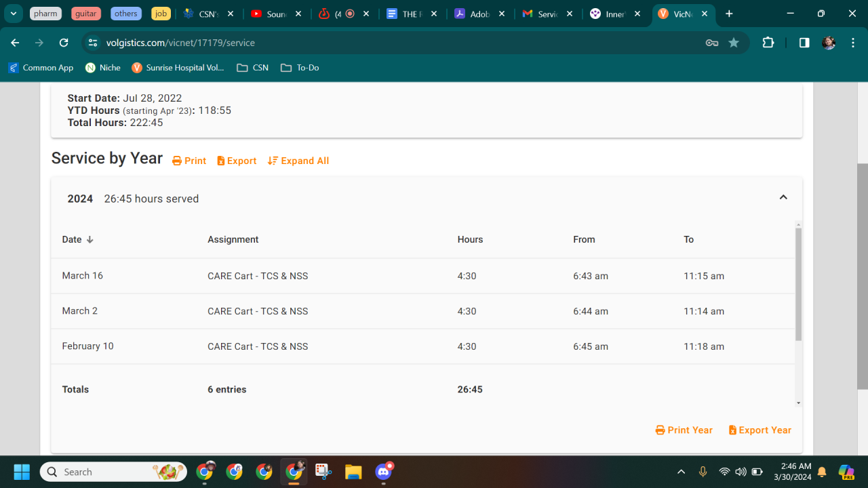Close the YouTube Sound tab
The height and width of the screenshot is (488, 868).
click(x=299, y=14)
